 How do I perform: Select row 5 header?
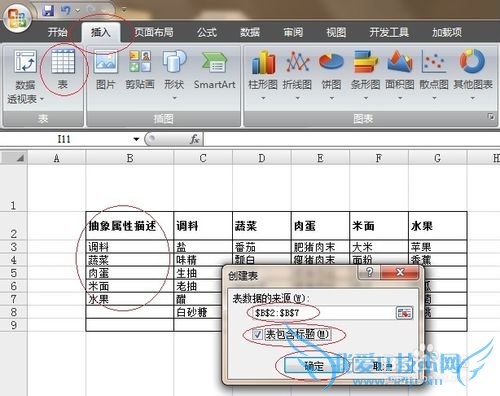[x=13, y=273]
